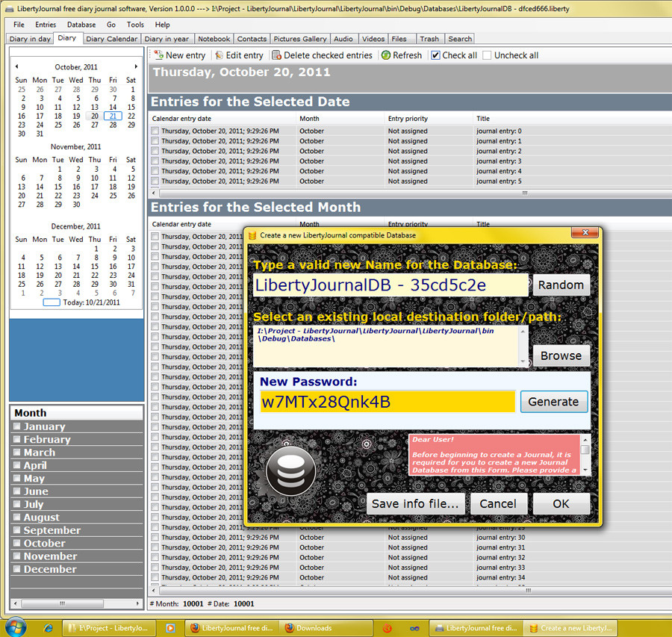
Task: Open the Entries menu
Action: (x=46, y=25)
